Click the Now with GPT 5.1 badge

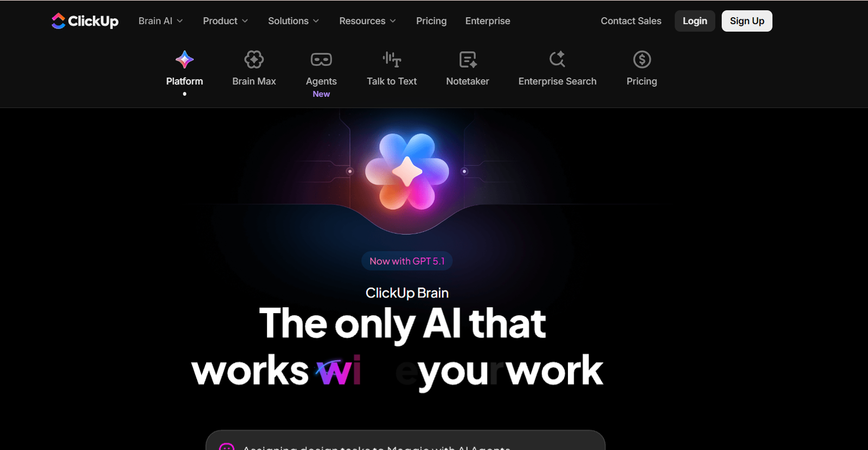coord(407,261)
